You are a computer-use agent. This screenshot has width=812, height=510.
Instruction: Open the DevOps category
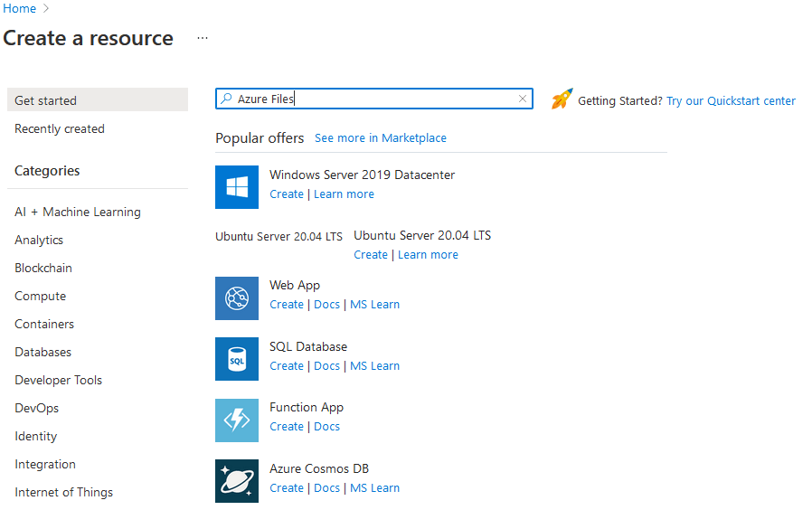click(x=37, y=408)
